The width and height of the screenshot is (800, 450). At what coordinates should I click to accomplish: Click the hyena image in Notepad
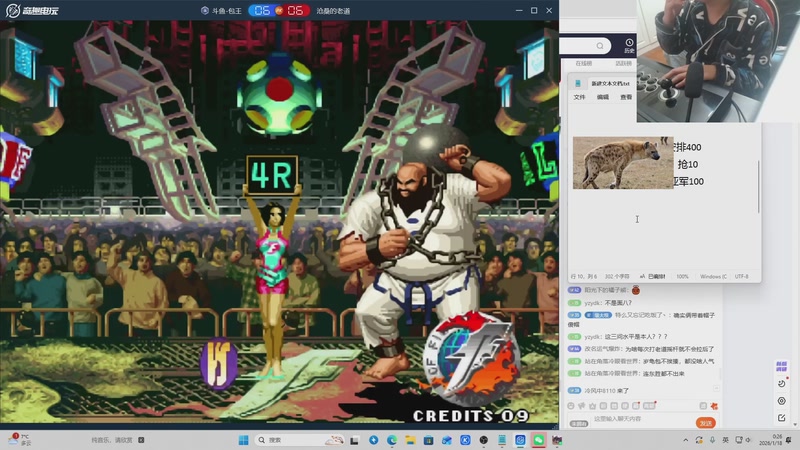point(623,163)
